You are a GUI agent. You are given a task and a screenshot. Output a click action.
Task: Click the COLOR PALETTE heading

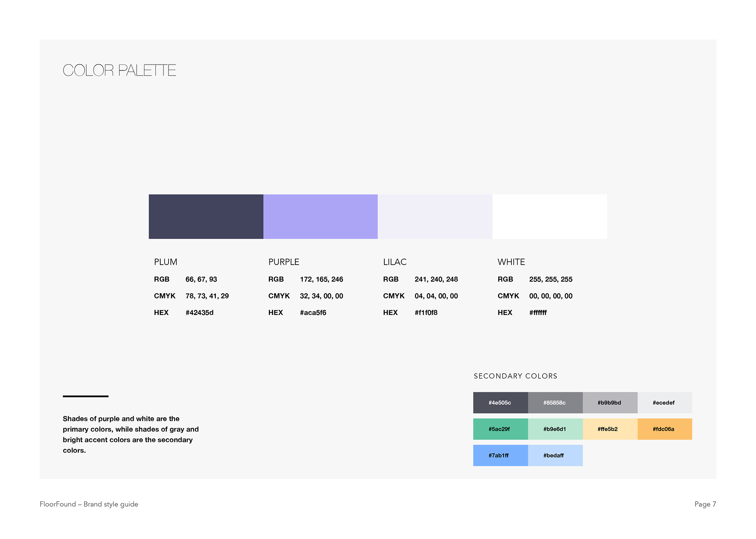(119, 70)
